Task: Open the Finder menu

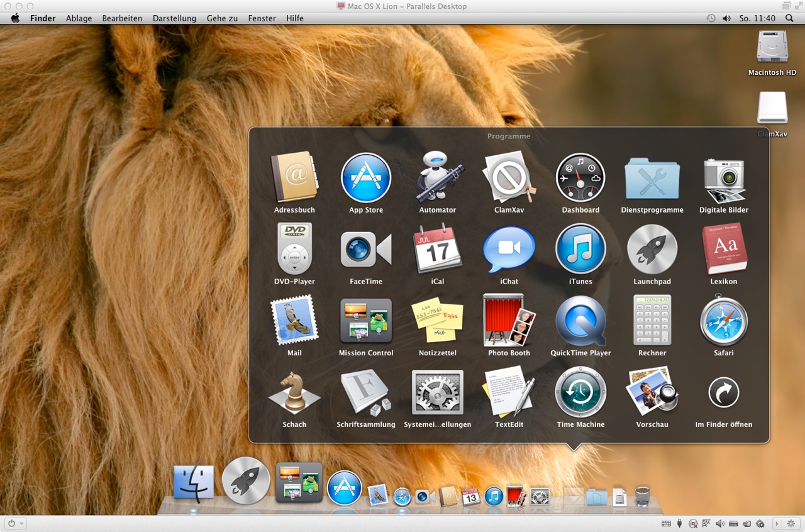Action: [x=43, y=18]
